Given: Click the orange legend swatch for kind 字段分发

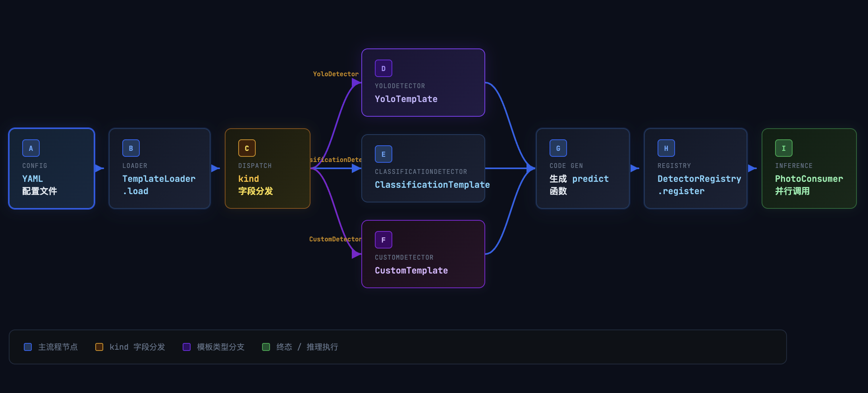Looking at the screenshot, I should point(99,347).
